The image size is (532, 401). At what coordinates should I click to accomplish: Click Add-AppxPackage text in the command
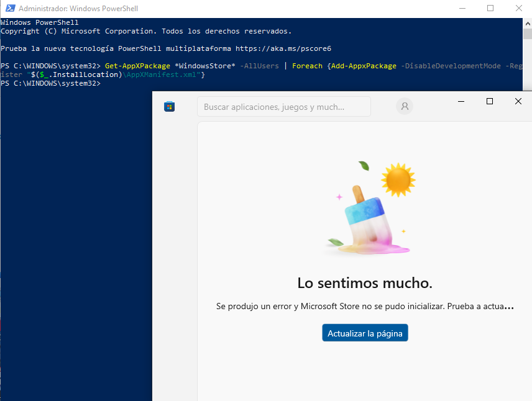tap(364, 66)
